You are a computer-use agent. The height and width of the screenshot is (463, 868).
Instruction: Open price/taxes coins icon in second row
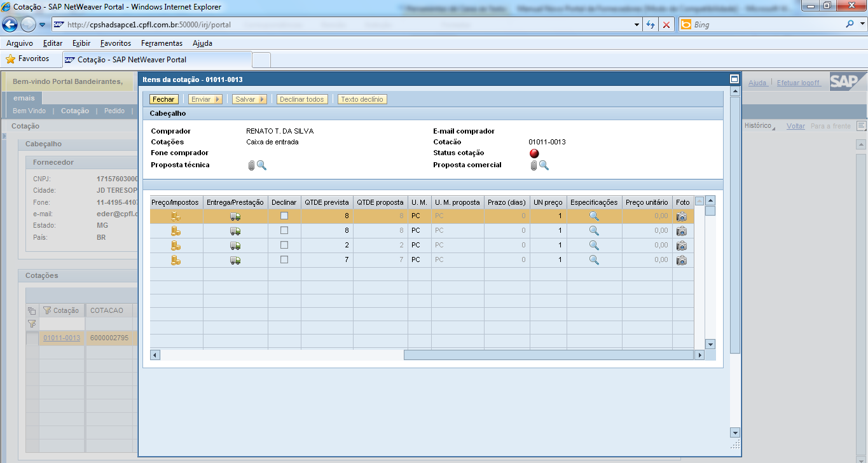(x=176, y=231)
